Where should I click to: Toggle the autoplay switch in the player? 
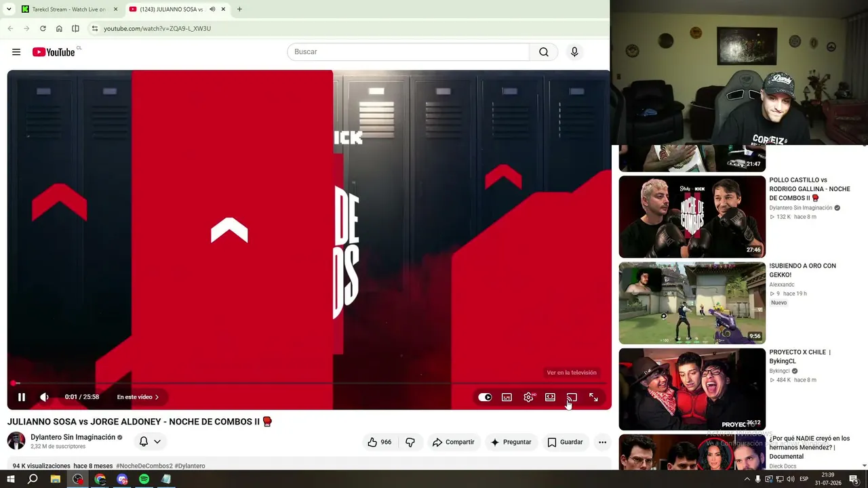click(485, 397)
